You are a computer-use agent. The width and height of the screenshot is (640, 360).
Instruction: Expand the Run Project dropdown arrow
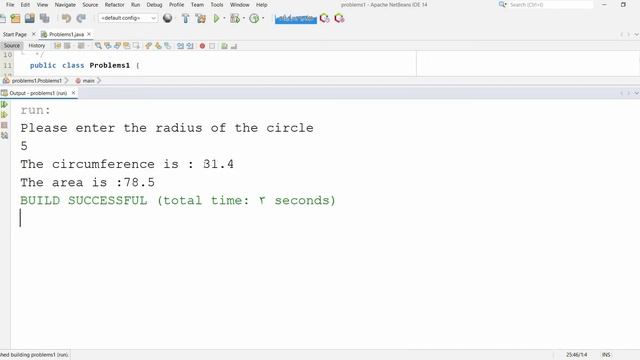point(224,18)
